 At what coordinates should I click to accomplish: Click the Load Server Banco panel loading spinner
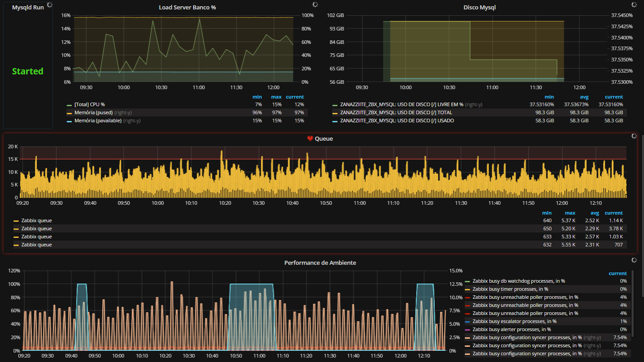315,4
